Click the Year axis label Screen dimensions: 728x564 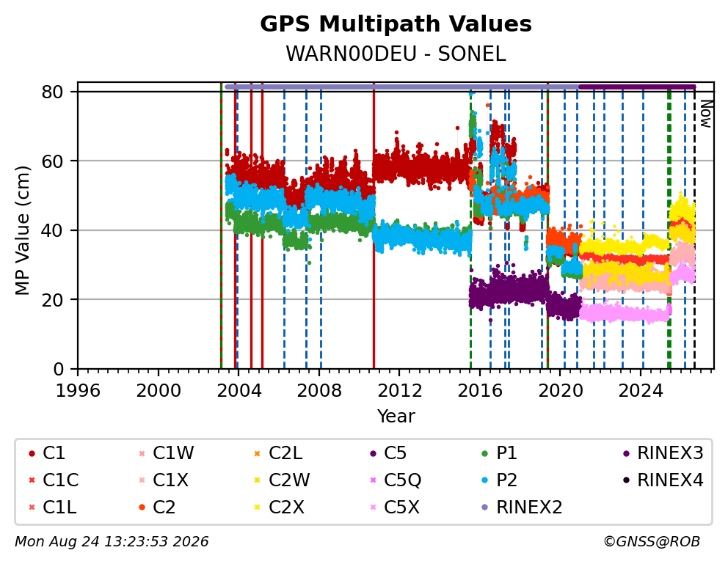396,416
